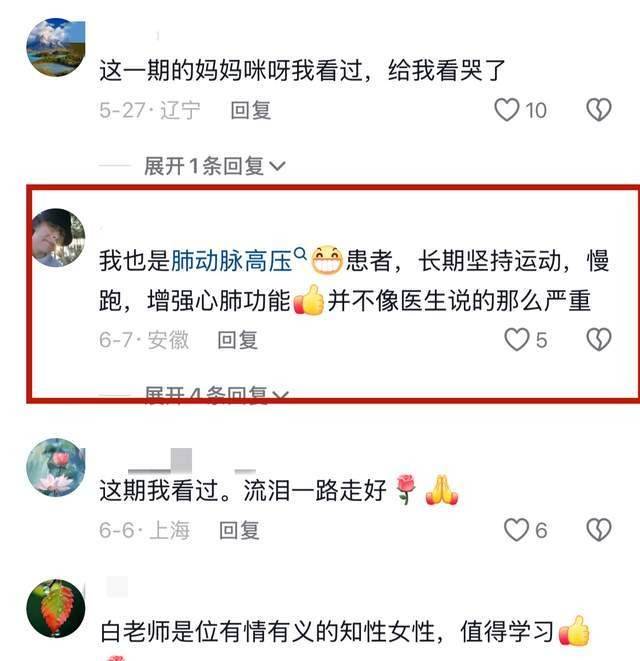Reply to the 6-6 上海 comment

pyautogui.click(x=239, y=530)
